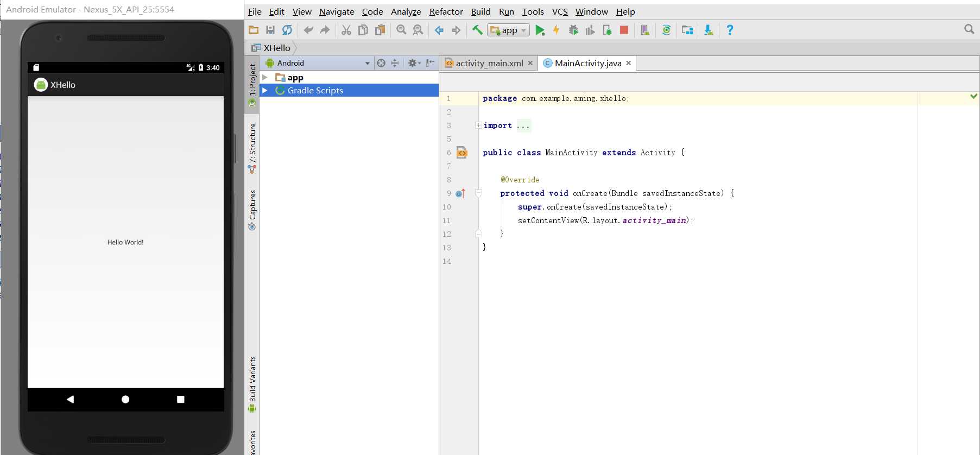The width and height of the screenshot is (980, 455).
Task: Toggle the Project tool window tab
Action: coord(252,85)
